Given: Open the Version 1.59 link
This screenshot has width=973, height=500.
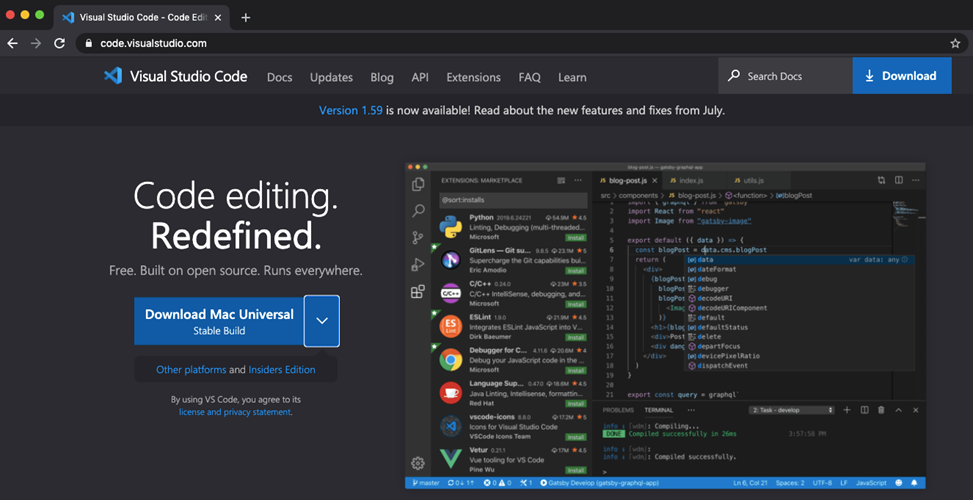Looking at the screenshot, I should (351, 110).
